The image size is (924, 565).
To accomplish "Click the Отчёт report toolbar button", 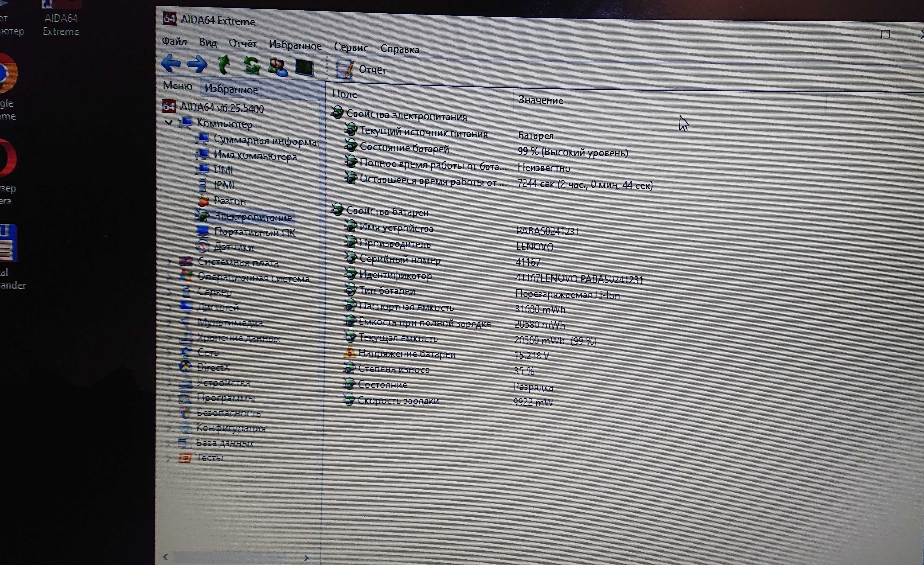I will 361,69.
